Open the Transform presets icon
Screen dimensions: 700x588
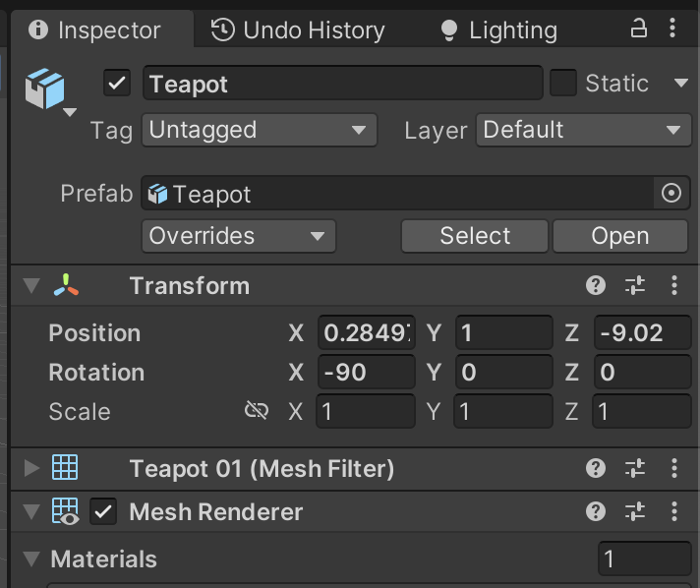click(635, 285)
